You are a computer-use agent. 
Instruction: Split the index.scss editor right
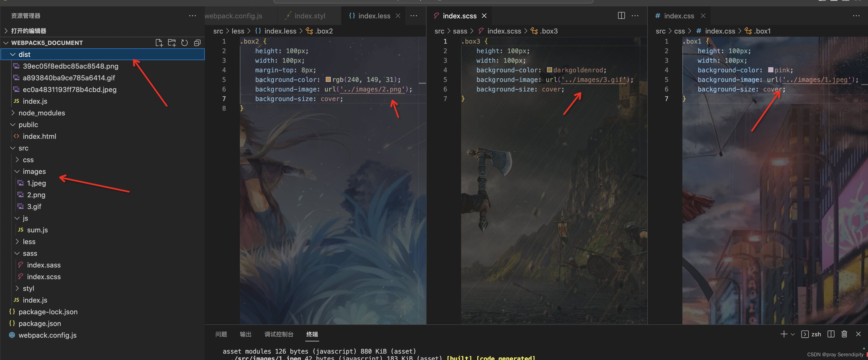coord(621,15)
